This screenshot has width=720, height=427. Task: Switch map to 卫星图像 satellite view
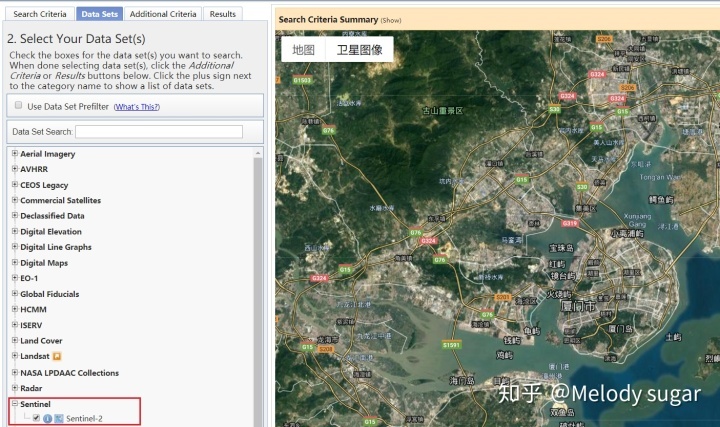360,50
